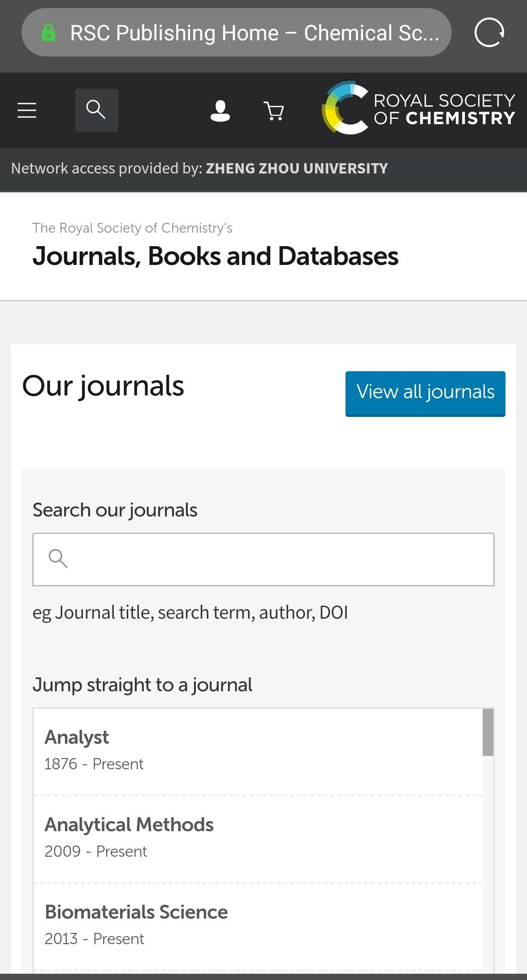Jump to Analytical Methods journal
Screen dimensions: 527x980
click(258, 839)
